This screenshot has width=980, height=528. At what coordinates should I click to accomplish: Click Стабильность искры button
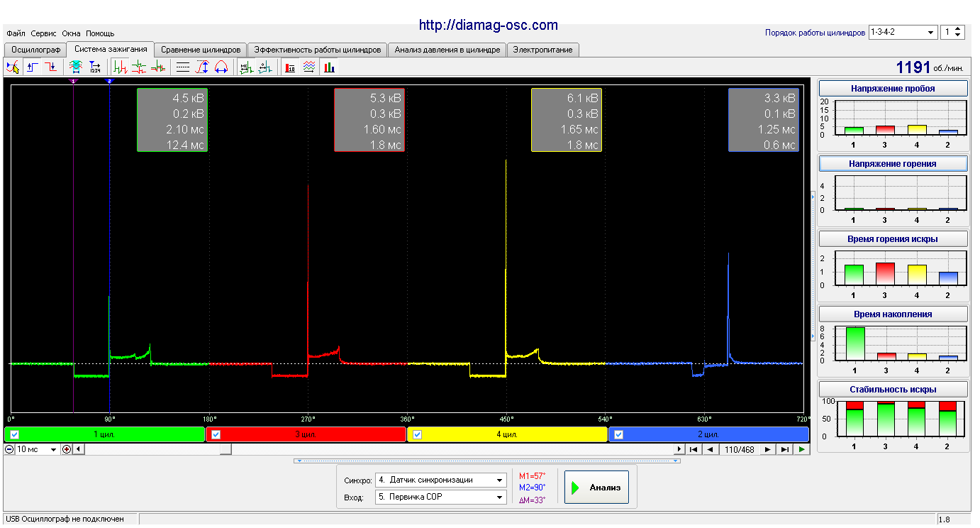pyautogui.click(x=893, y=389)
